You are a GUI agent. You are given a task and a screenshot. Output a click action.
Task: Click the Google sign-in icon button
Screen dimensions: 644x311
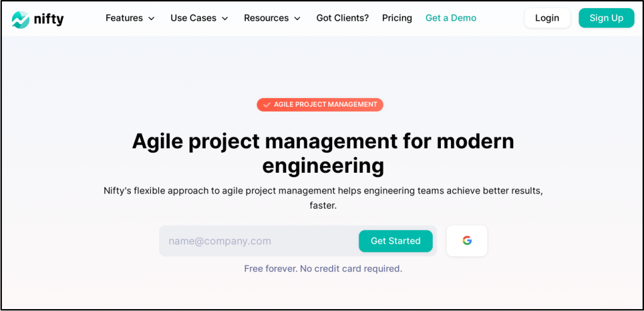tap(467, 241)
